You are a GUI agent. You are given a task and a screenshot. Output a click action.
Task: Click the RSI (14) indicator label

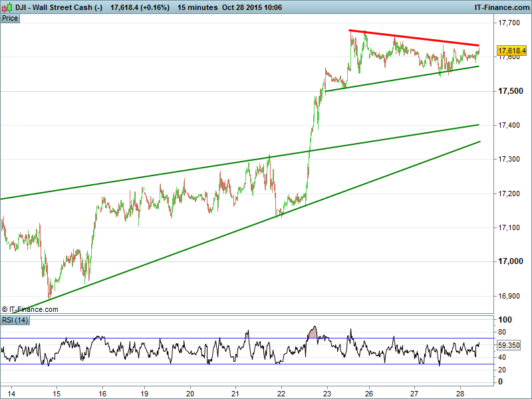[15, 321]
